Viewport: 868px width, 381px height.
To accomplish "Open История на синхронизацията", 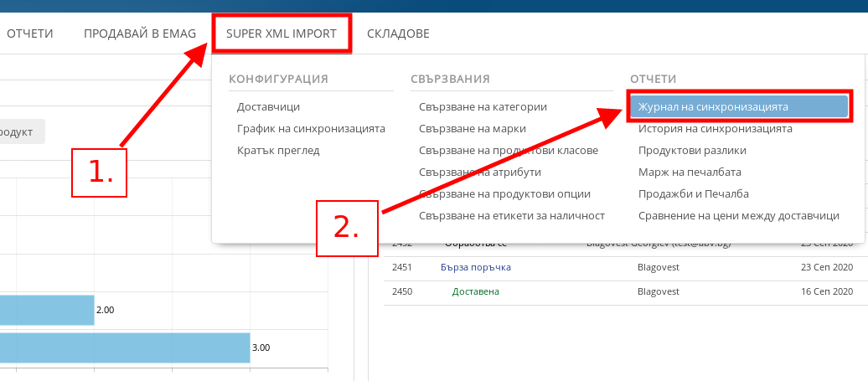I will click(x=715, y=129).
